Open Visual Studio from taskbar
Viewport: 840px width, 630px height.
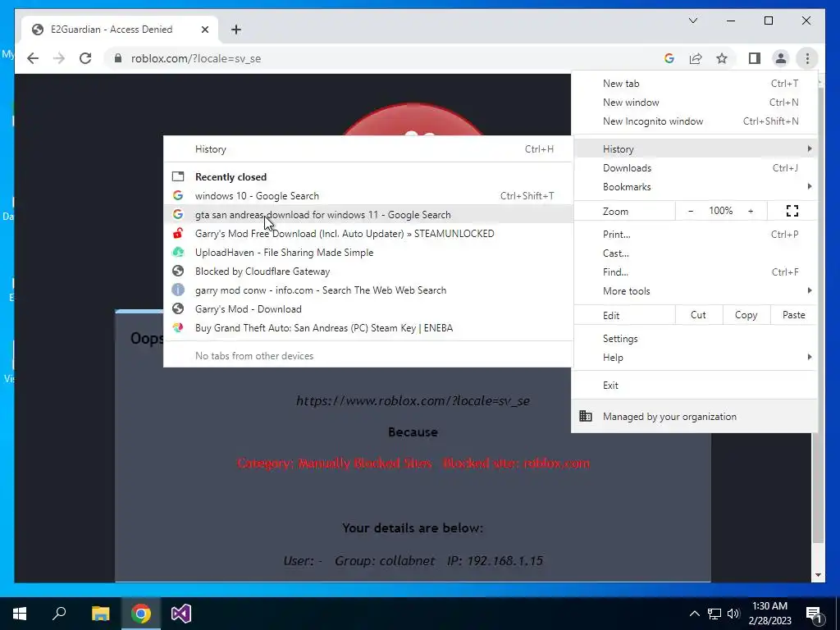(x=181, y=614)
